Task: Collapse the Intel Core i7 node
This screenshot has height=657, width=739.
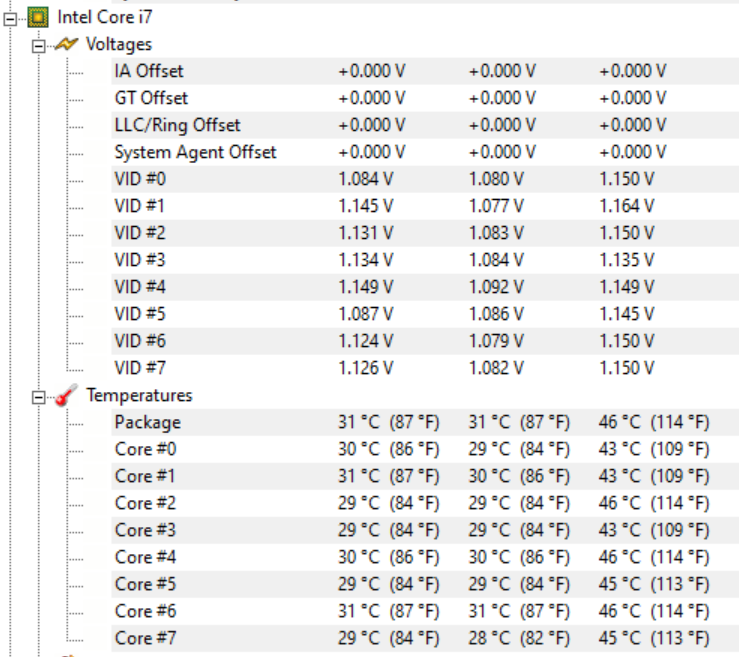Action: click(x=10, y=19)
